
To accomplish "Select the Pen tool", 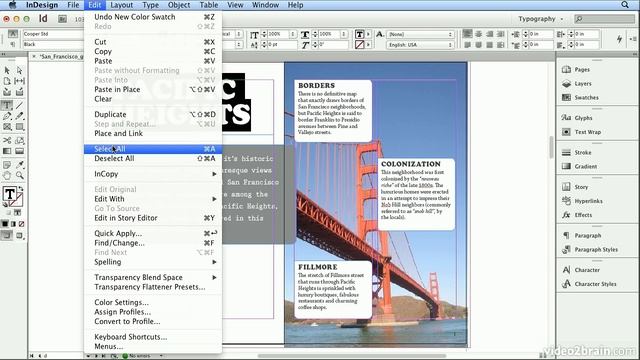I will pyautogui.click(x=7, y=116).
